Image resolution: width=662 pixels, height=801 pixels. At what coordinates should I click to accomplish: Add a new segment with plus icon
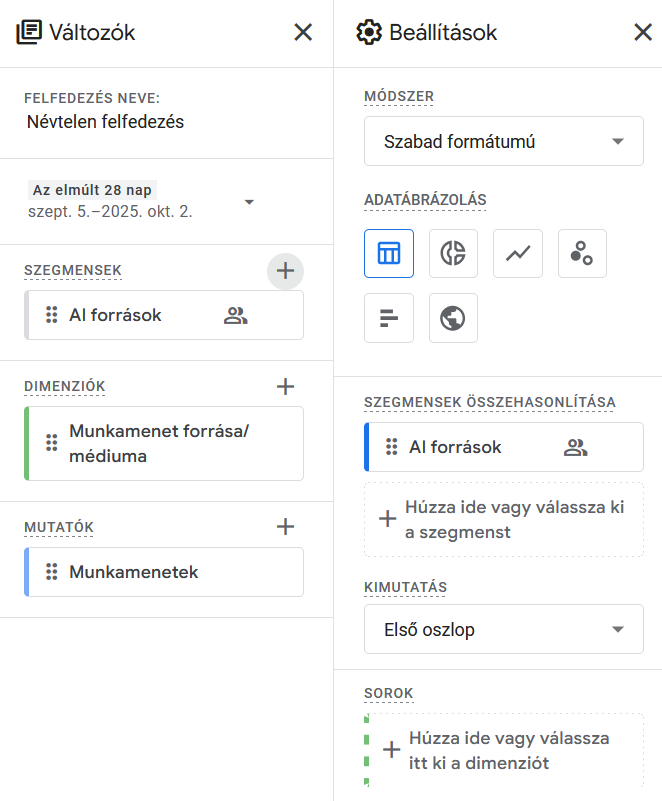click(x=285, y=270)
